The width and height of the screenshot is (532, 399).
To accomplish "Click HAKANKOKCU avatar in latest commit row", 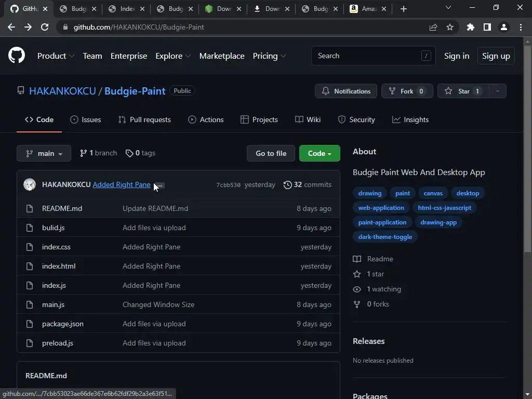I will tap(30, 184).
